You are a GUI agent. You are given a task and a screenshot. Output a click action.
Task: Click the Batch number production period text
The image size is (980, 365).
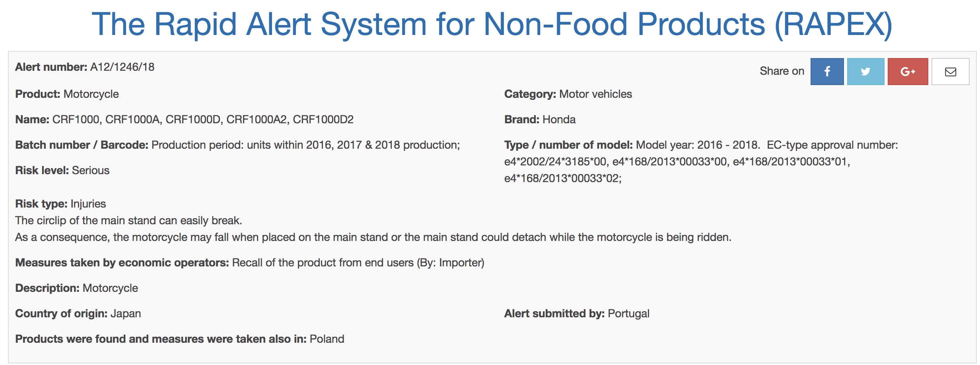305,145
